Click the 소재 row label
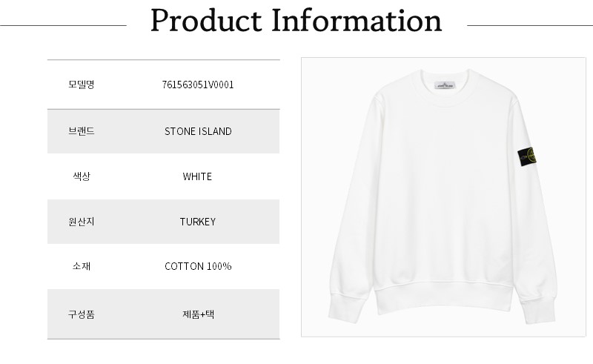Image resolution: width=593 pixels, height=364 pixels. [x=81, y=266]
